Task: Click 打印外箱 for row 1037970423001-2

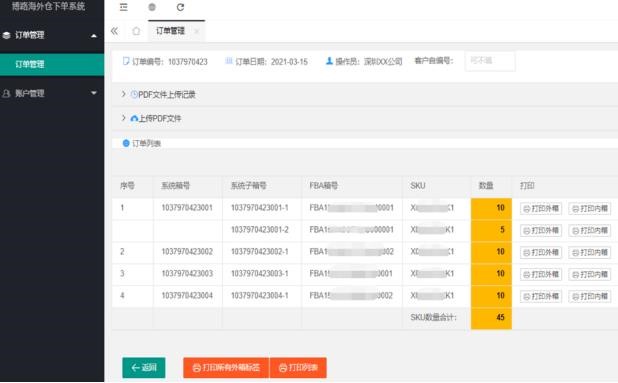Action: coord(541,231)
